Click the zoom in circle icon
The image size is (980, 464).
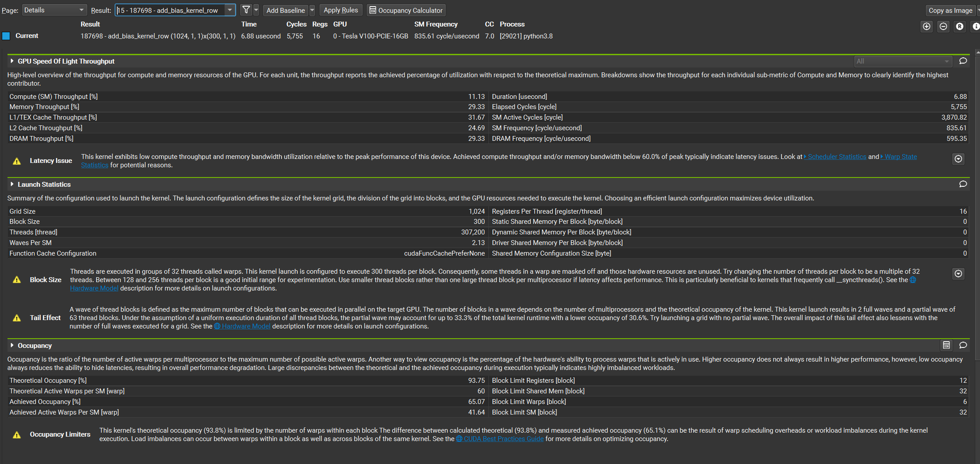926,26
